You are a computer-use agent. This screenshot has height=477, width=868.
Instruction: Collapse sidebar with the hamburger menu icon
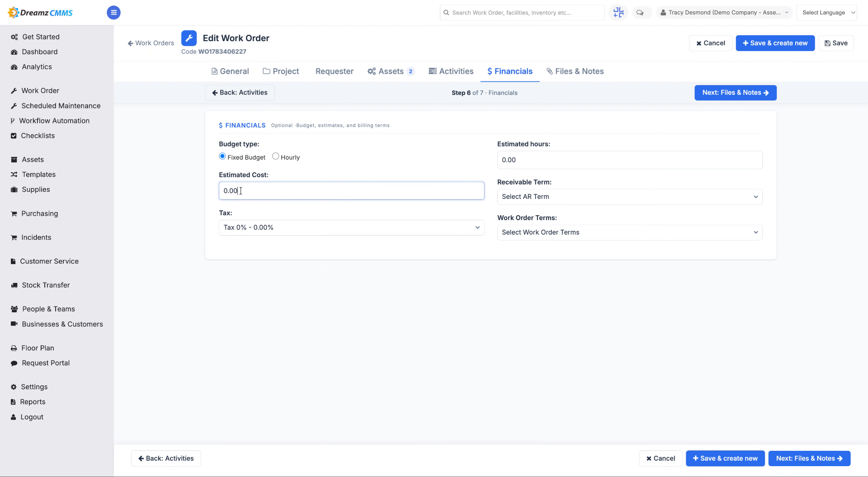tap(113, 13)
